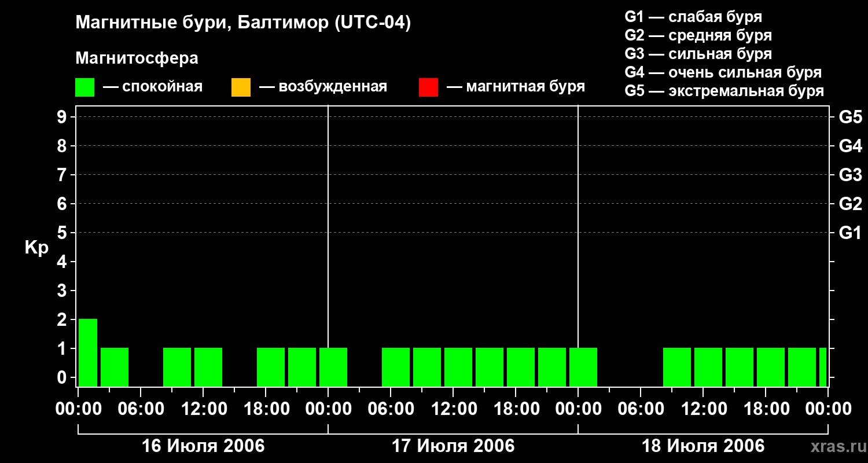
Task: Select the bar crossing midnight into 18 Июля
Action: (583, 367)
